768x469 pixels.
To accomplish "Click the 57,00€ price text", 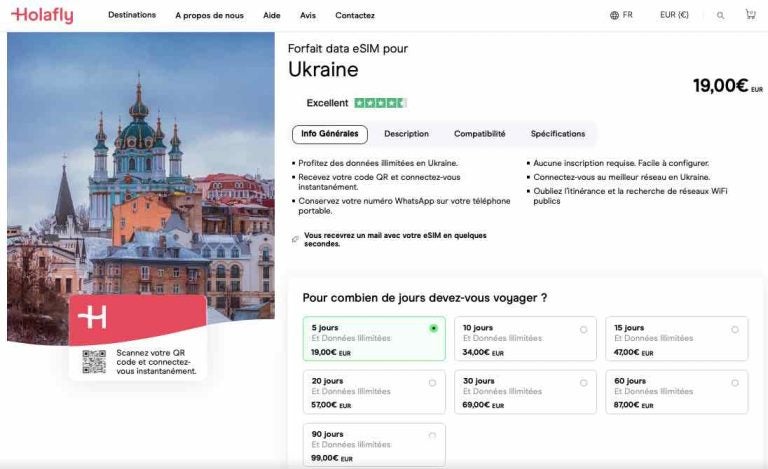I will tap(331, 405).
